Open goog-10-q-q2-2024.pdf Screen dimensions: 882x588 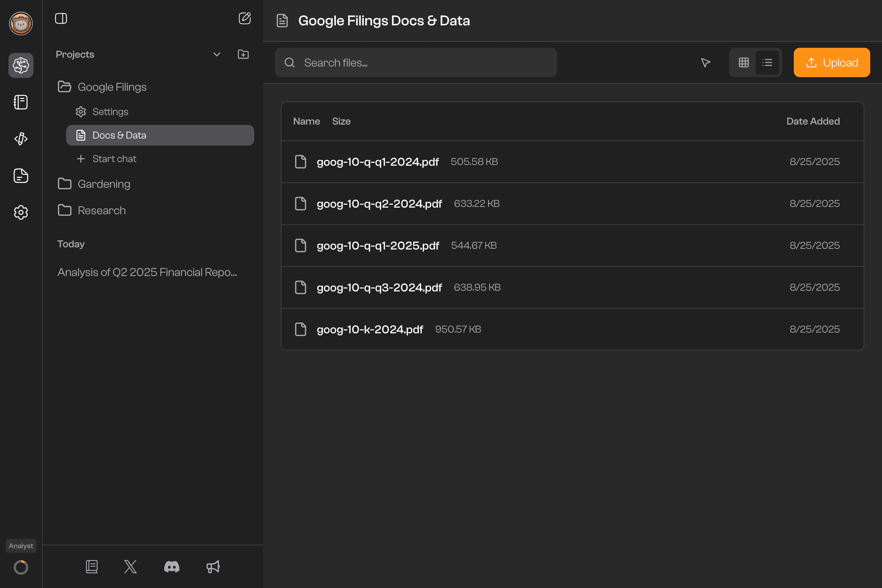379,204
